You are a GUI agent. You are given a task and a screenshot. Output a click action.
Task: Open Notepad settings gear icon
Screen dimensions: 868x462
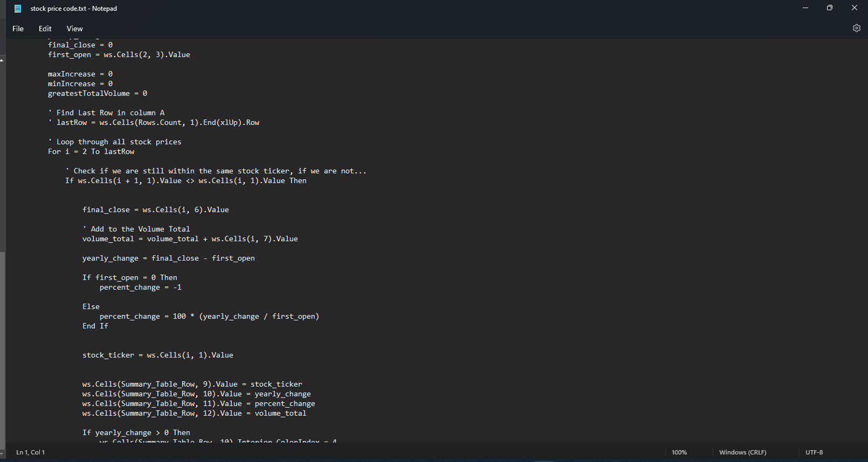(856, 29)
